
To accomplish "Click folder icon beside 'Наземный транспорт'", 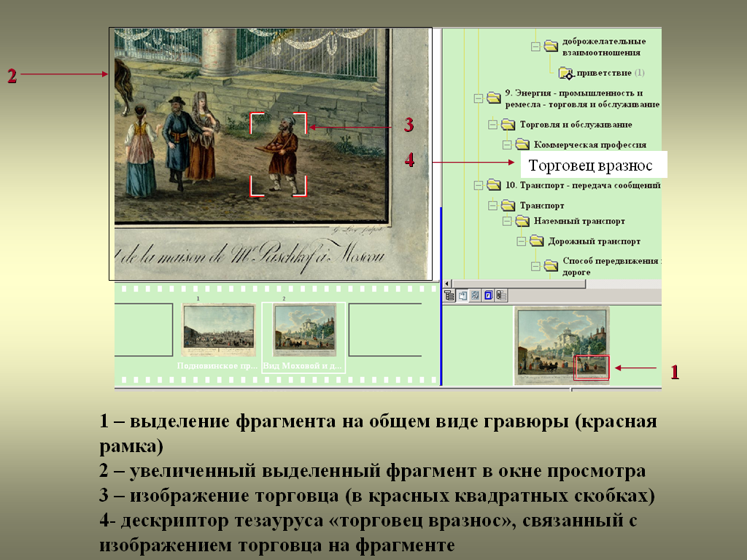I will point(522,221).
